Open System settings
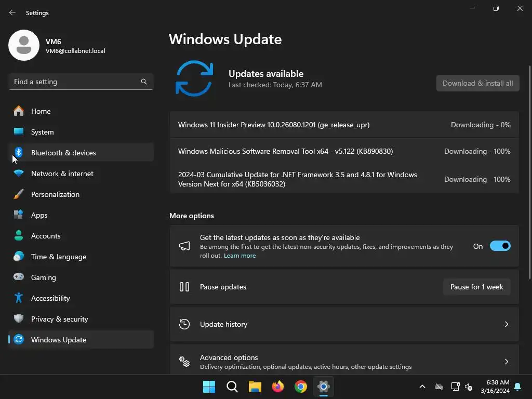 click(81, 131)
